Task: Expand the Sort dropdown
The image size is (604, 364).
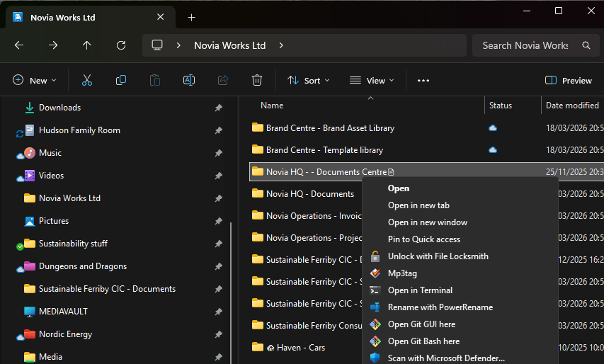Action: click(309, 81)
